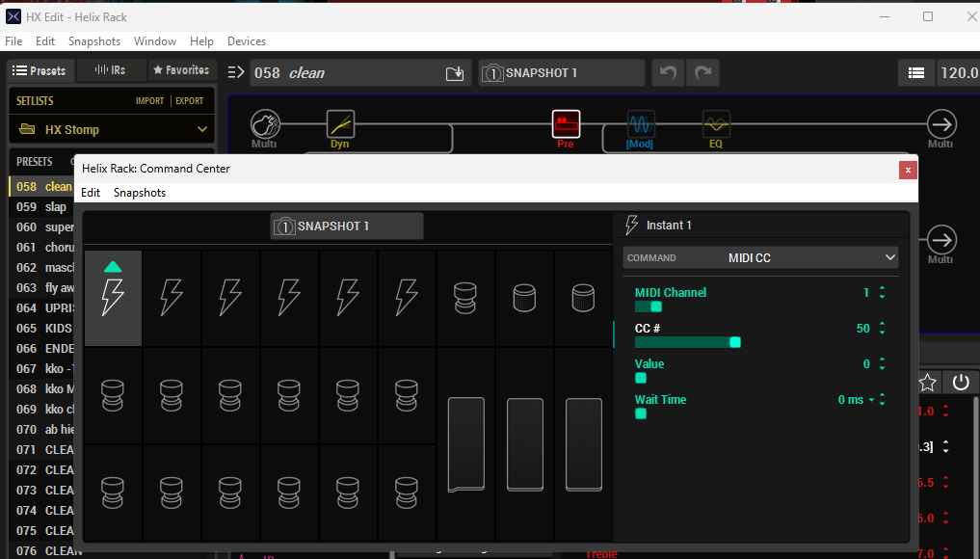Select the sixth Instant lightning bolt icon
The image size is (980, 559).
tap(408, 297)
